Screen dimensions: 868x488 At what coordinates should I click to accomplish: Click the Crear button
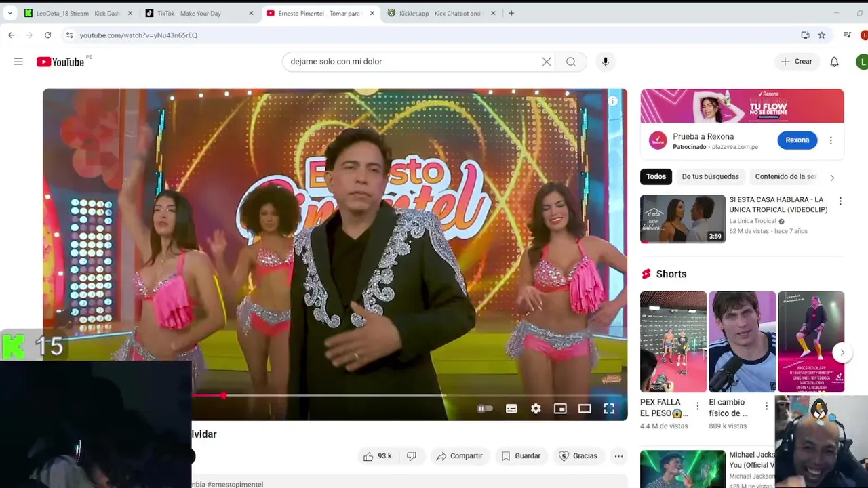(796, 62)
